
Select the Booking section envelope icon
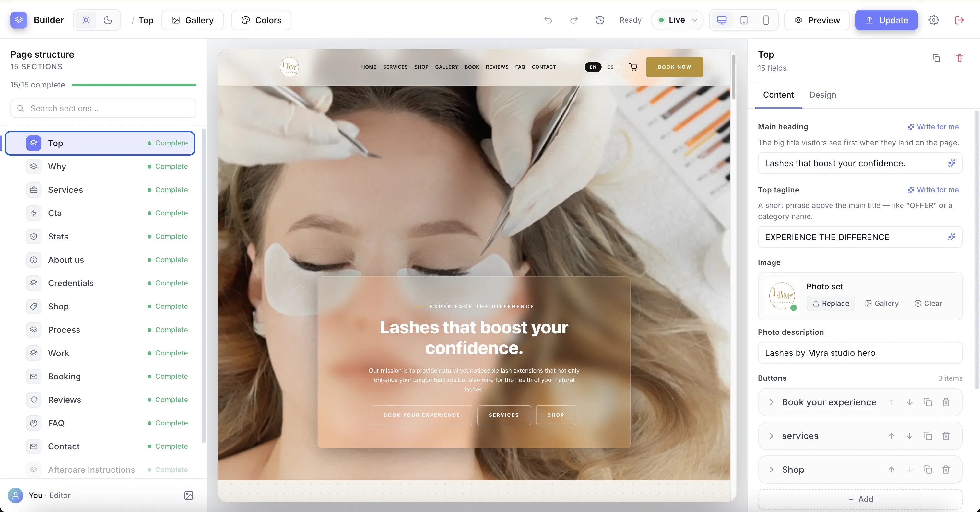(x=34, y=376)
